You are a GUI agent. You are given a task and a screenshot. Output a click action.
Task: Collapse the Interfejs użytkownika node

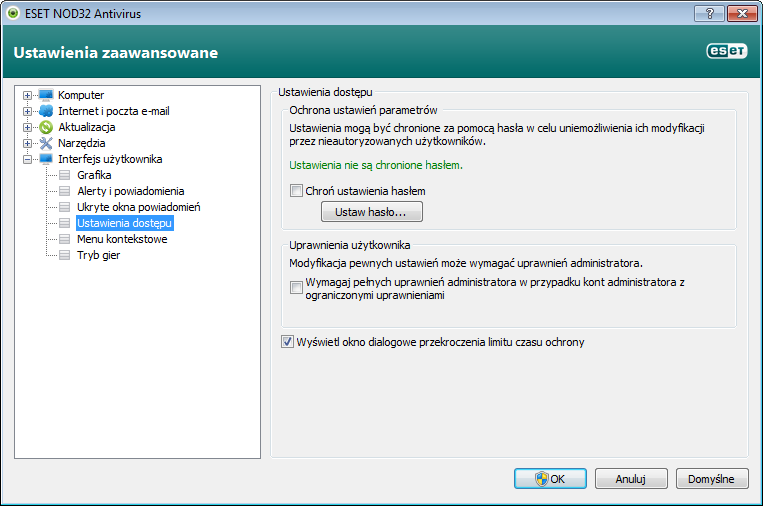coord(28,160)
